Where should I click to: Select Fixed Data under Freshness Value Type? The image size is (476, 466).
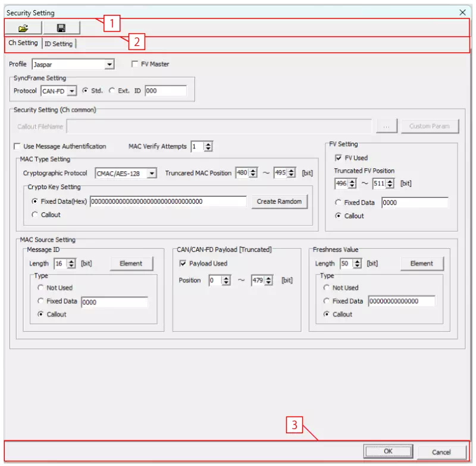(x=327, y=301)
